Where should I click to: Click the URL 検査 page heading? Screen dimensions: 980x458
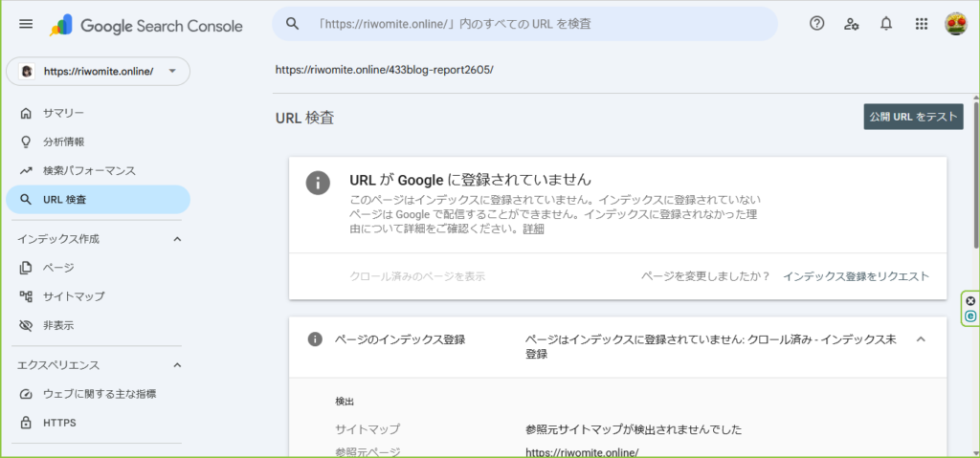[304, 119]
